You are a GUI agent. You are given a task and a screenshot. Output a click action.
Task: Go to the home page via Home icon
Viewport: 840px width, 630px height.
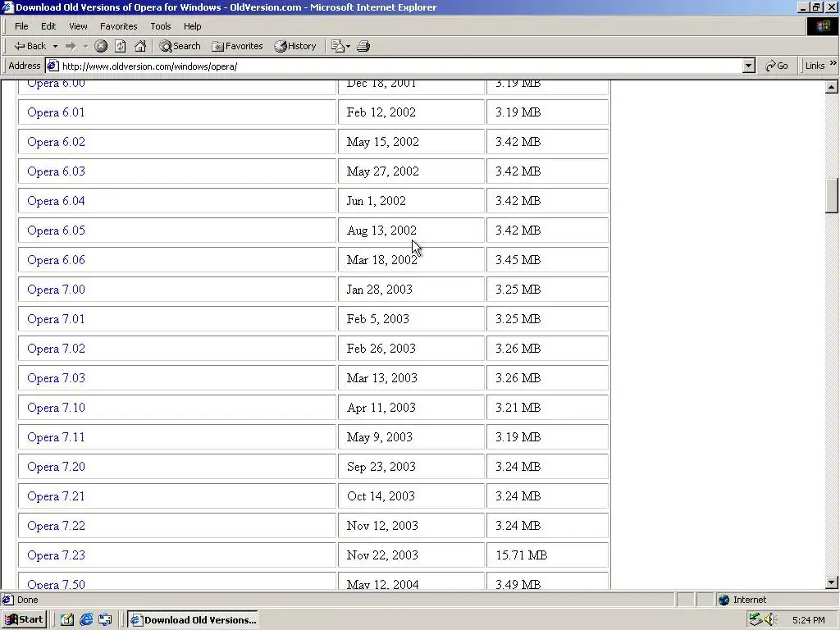[140, 46]
